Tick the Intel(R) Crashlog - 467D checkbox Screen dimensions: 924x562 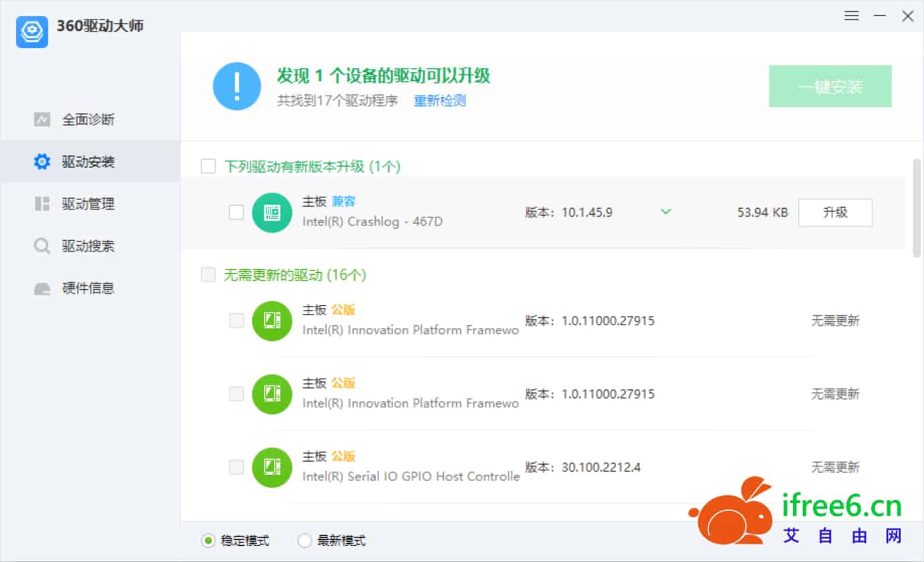(x=236, y=212)
